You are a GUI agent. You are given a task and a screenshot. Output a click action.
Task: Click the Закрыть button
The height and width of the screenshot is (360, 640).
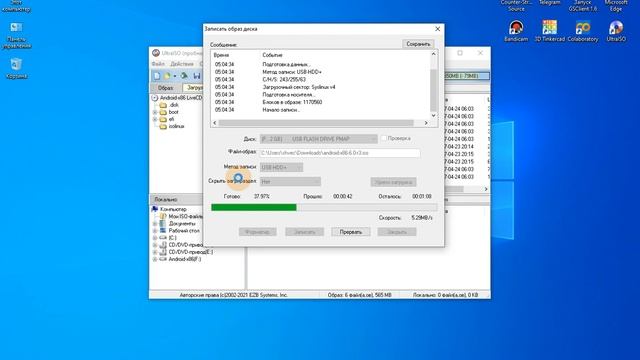click(x=397, y=232)
